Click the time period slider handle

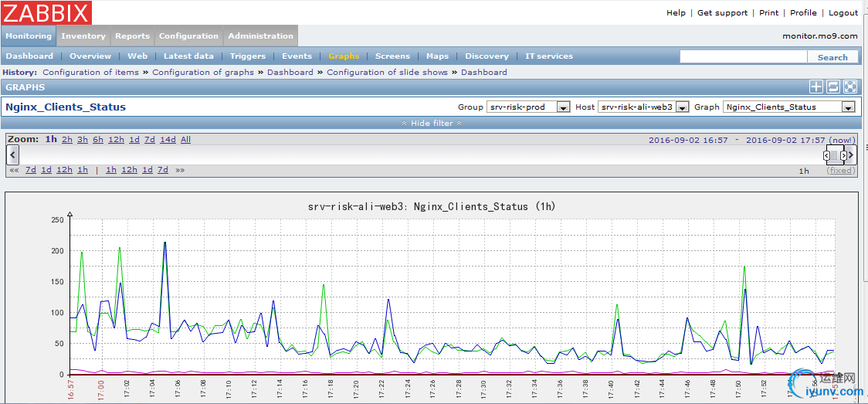[835, 154]
